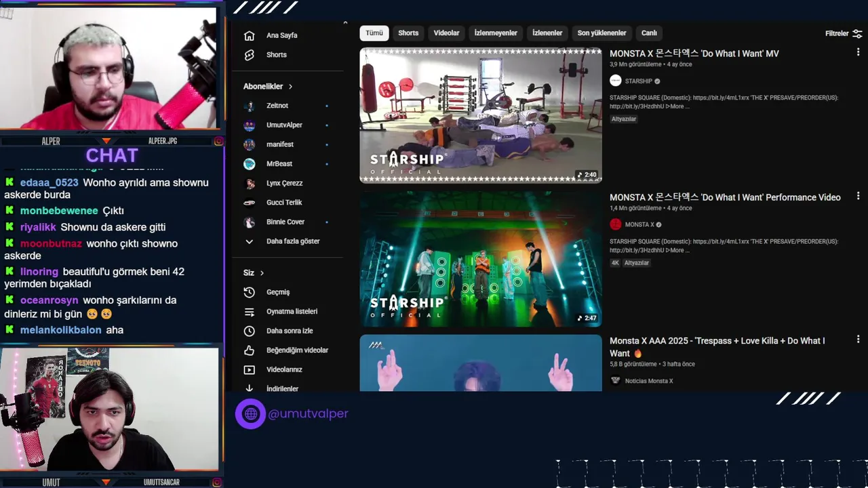Click chat username riyalikk
The width and height of the screenshot is (868, 488).
(38, 228)
